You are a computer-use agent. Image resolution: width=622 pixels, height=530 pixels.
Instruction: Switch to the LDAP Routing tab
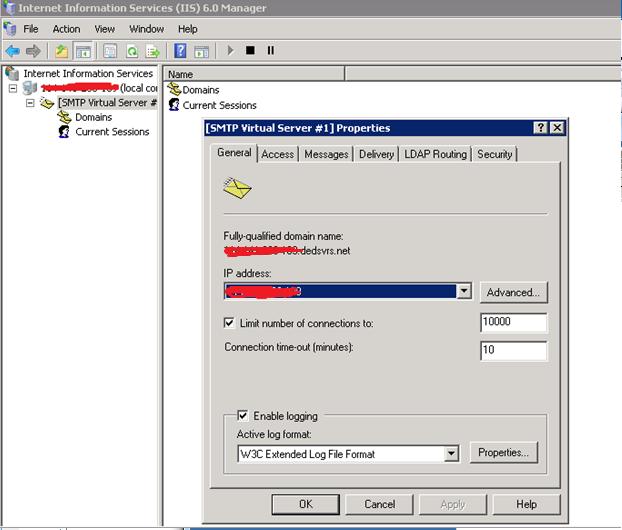(435, 154)
